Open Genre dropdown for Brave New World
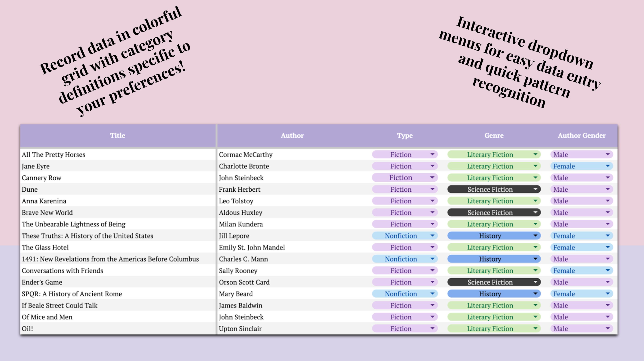 [x=494, y=213]
